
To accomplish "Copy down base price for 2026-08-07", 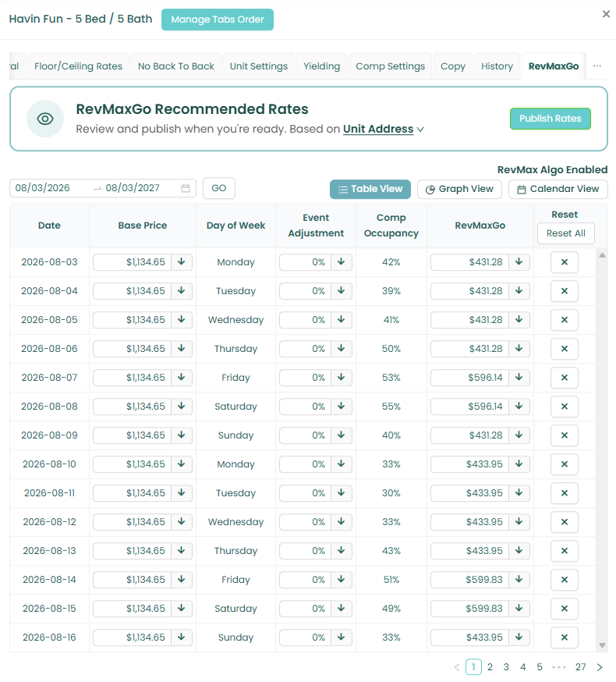I will (181, 378).
